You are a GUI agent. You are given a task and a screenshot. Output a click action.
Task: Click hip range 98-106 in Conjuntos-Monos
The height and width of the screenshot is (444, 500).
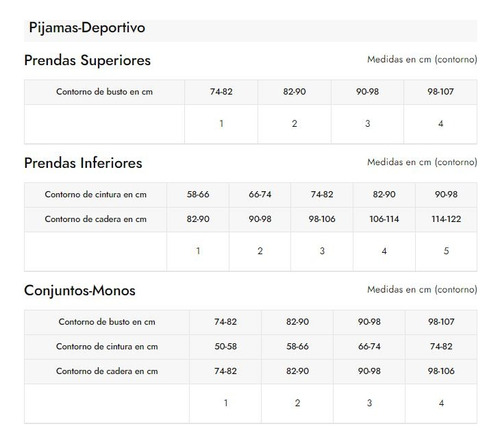[441, 371]
